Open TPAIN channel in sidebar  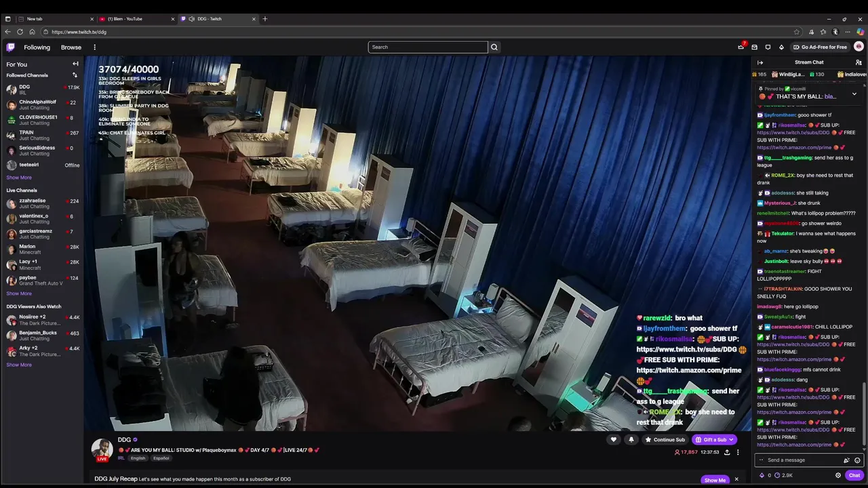[x=42, y=136]
